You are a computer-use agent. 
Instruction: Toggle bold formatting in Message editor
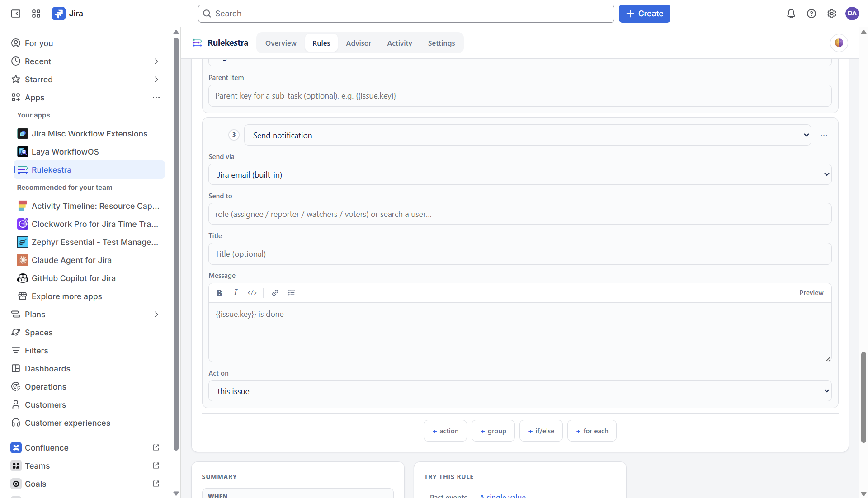tap(219, 293)
